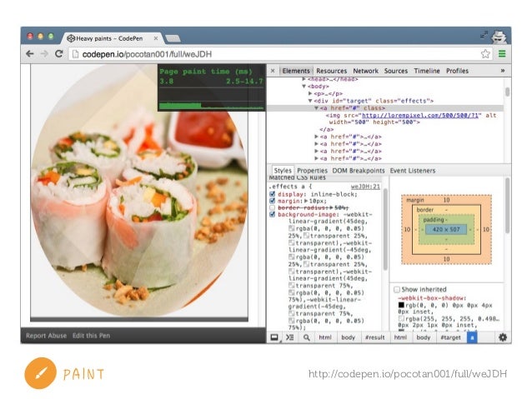Viewport: 532px width, 399px height.
Task: Open a new browser tab
Action: [x=173, y=38]
